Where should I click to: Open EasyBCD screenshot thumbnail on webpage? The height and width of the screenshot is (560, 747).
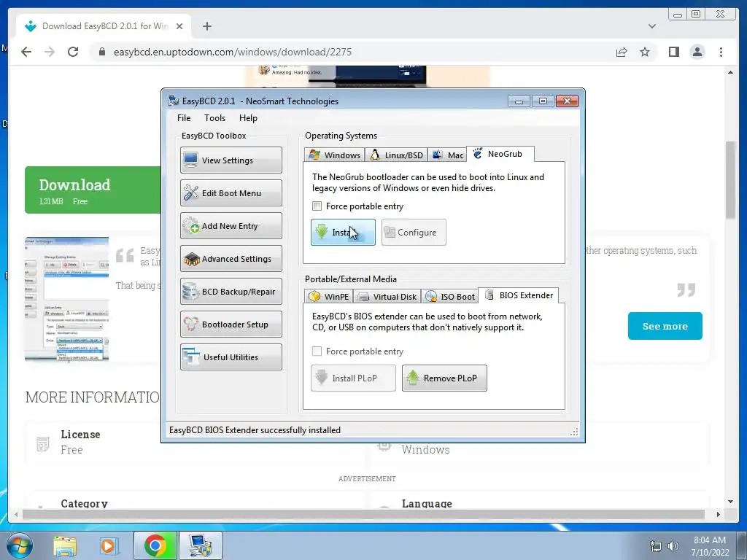tap(66, 298)
